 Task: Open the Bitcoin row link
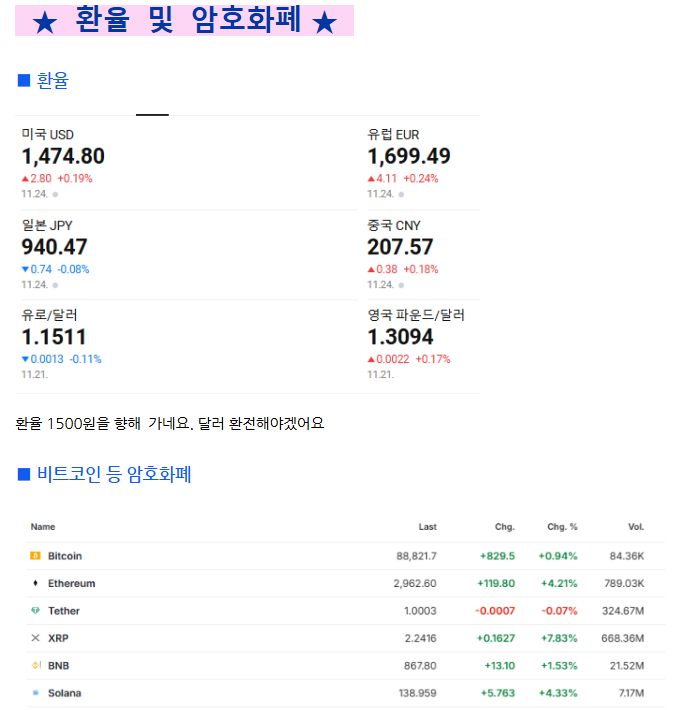65,556
